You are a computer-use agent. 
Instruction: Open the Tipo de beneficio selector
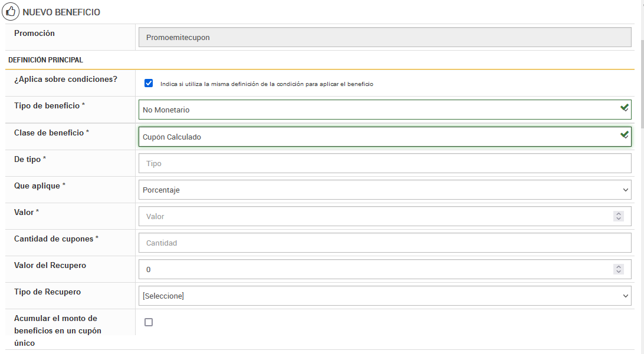[x=377, y=110]
